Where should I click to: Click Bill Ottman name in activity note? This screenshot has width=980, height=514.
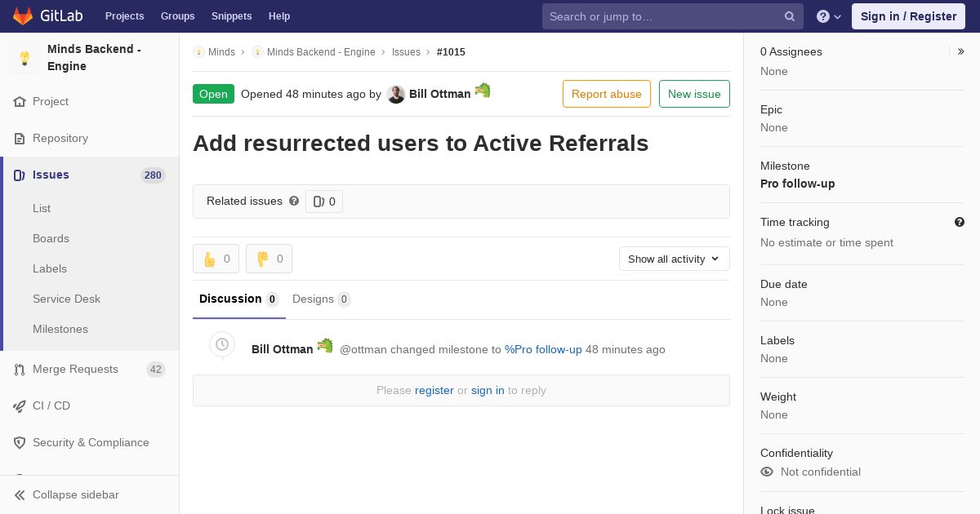pos(283,349)
